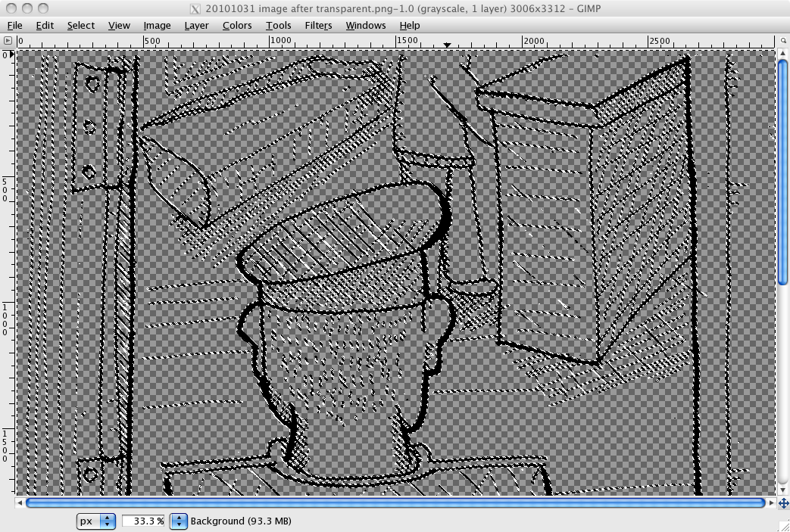Open the Tools menu

278,25
